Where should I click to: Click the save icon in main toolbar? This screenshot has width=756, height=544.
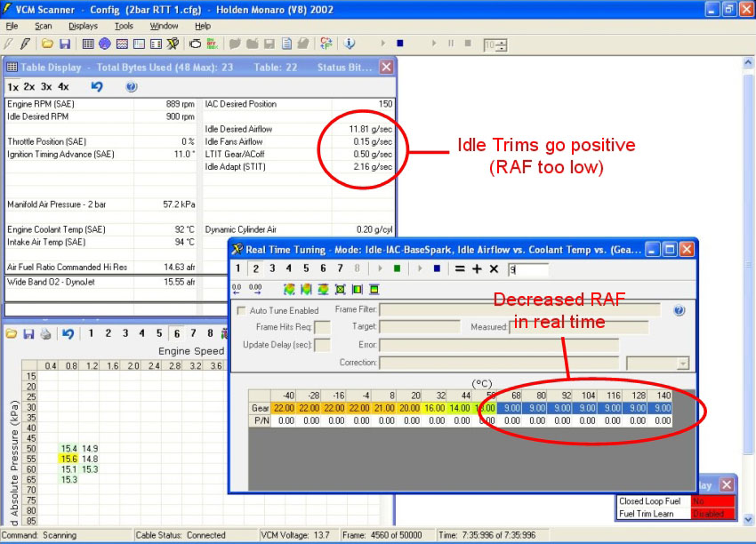tap(65, 44)
